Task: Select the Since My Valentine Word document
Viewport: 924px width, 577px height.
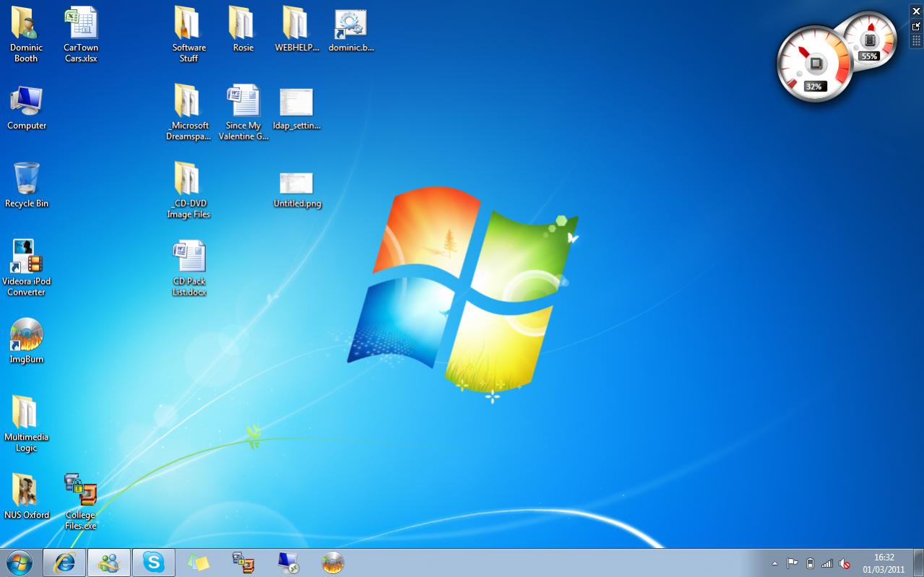Action: tap(243, 112)
